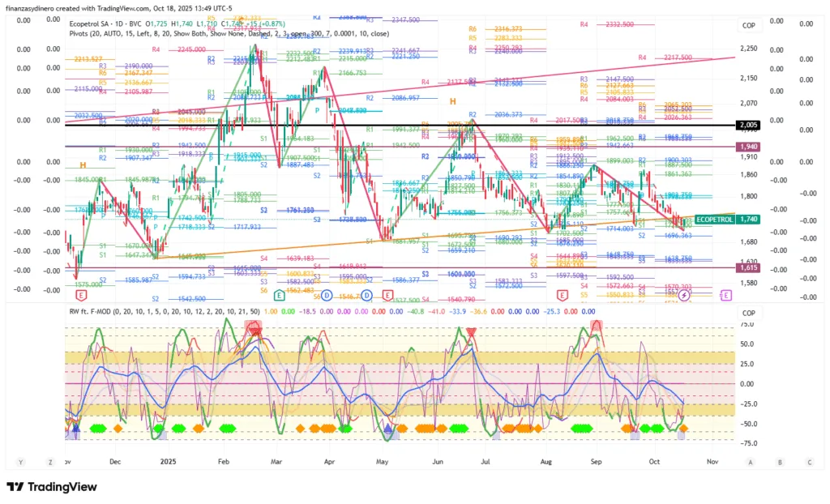Image resolution: width=830 pixels, height=504 pixels.
Task: Toggle the C button on the bottom right
Action: [x=809, y=462]
